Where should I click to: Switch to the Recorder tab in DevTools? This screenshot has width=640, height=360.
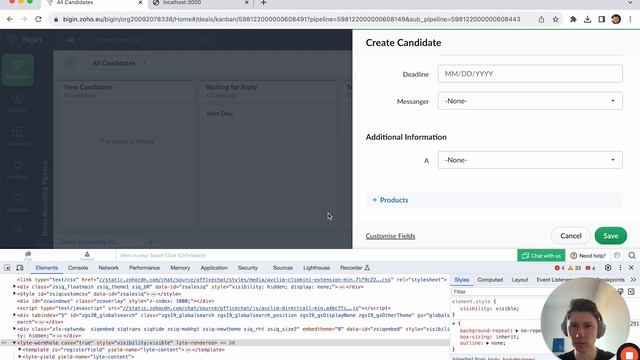tap(355, 268)
